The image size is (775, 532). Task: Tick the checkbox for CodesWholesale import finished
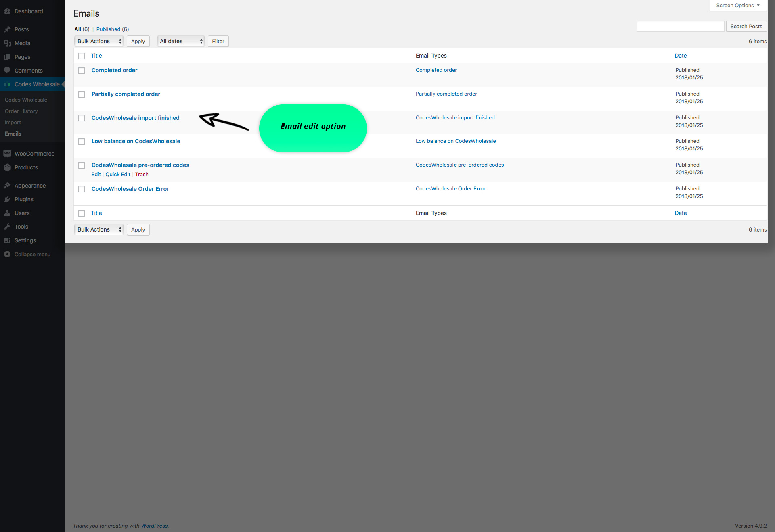point(82,118)
